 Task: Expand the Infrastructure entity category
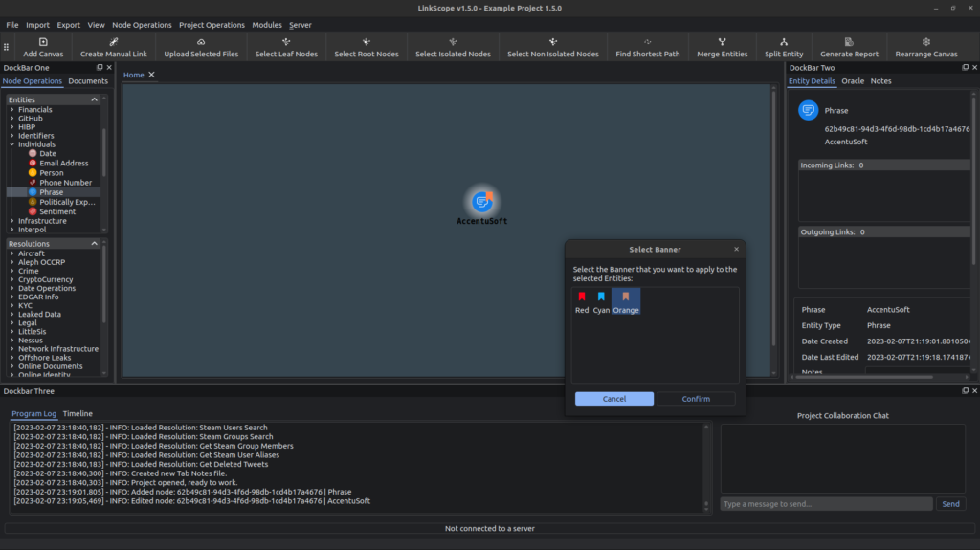pyautogui.click(x=11, y=221)
